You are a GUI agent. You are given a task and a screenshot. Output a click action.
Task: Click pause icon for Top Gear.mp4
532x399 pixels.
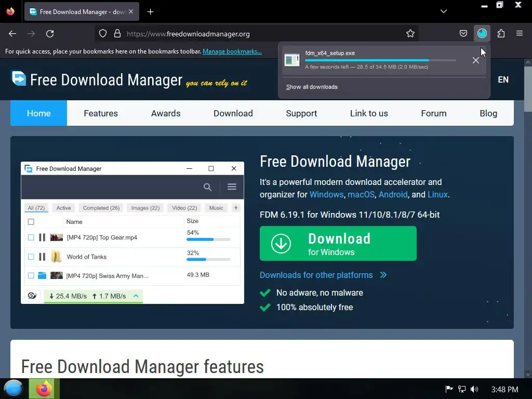coord(42,237)
